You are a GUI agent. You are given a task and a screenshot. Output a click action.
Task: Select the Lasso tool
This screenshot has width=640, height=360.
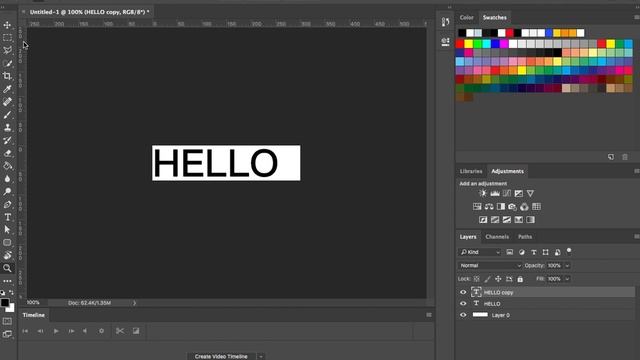point(7,51)
